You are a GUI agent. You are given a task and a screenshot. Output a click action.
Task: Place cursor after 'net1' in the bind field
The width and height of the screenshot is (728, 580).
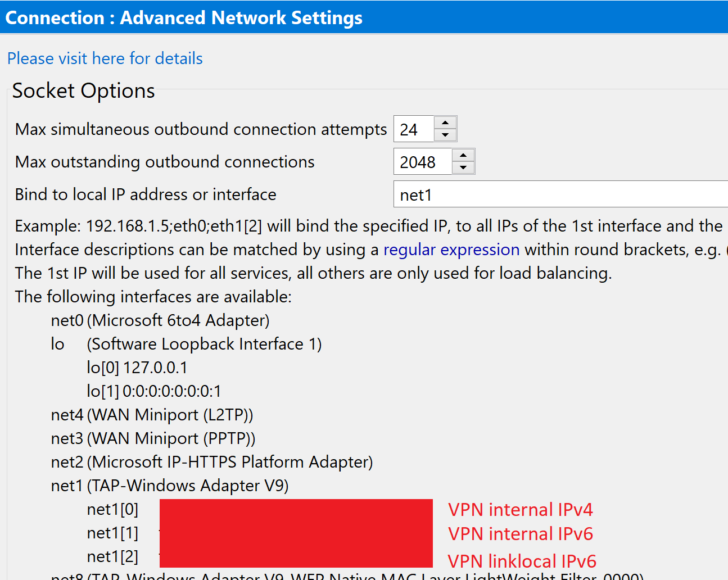pos(436,194)
